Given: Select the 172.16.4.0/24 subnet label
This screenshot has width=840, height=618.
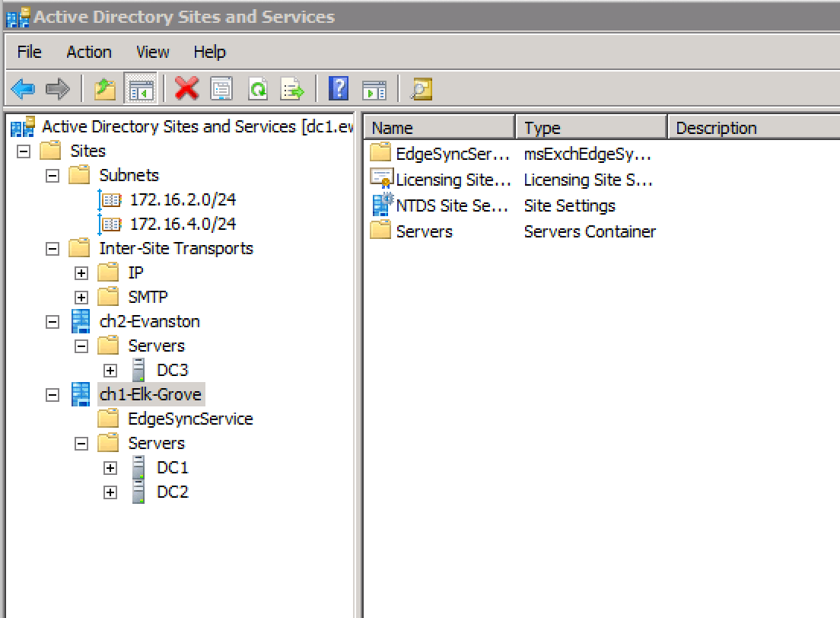Looking at the screenshot, I should pyautogui.click(x=183, y=224).
